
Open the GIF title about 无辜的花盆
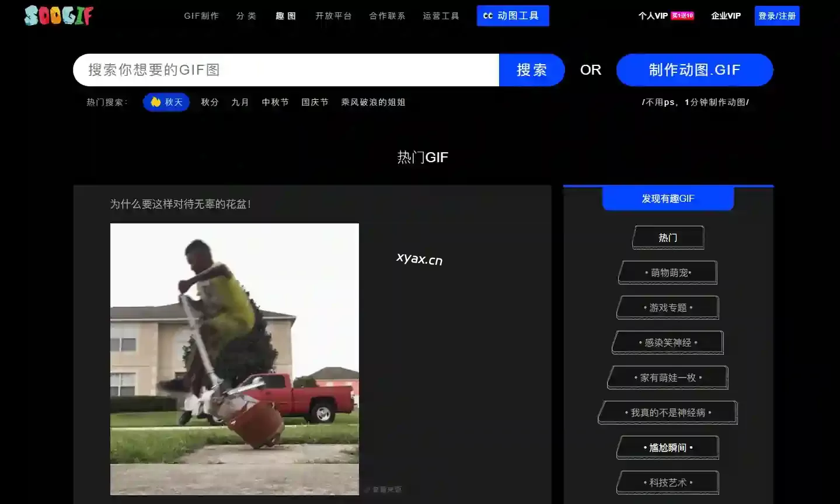(180, 204)
